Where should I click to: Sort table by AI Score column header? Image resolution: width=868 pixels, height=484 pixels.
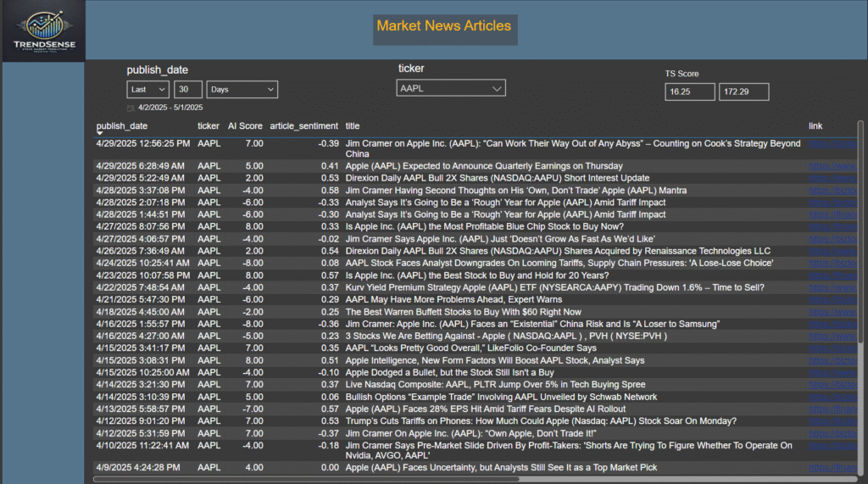click(245, 125)
